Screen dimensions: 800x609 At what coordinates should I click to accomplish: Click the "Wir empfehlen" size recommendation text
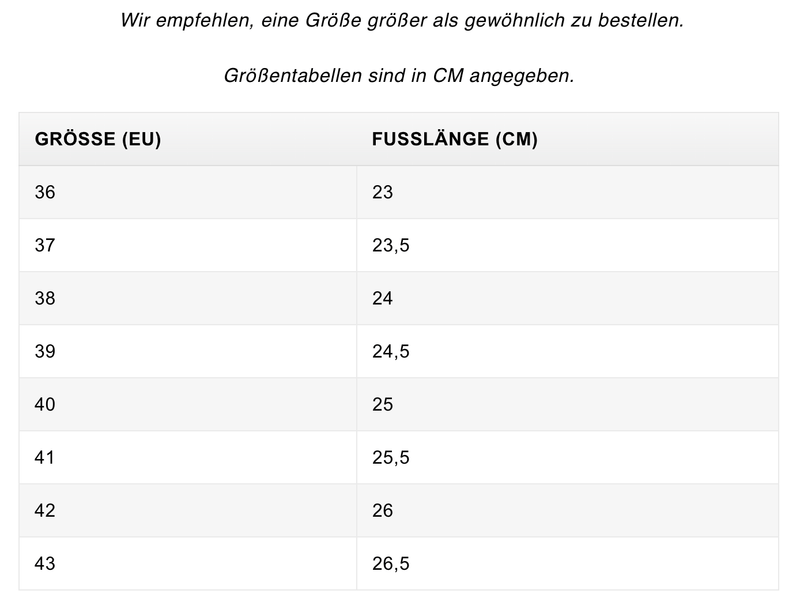pos(401,21)
